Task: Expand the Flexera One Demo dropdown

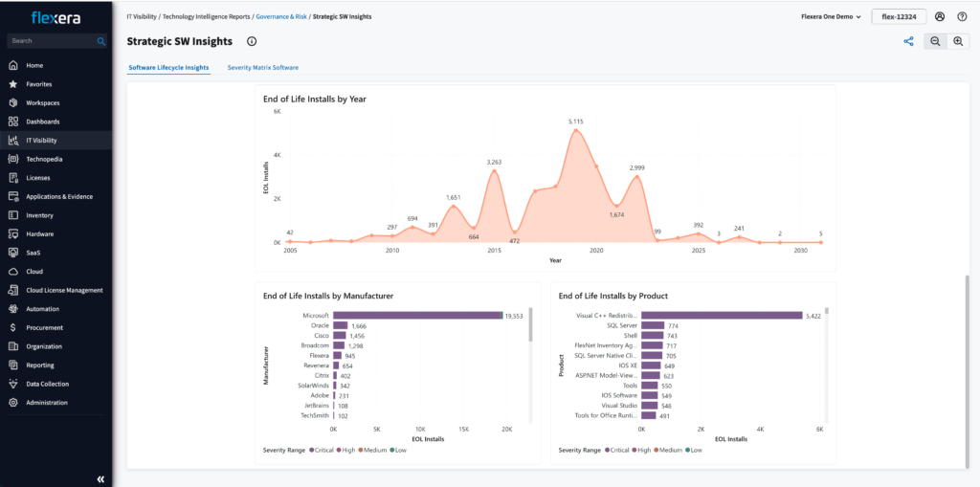Action: click(x=831, y=16)
